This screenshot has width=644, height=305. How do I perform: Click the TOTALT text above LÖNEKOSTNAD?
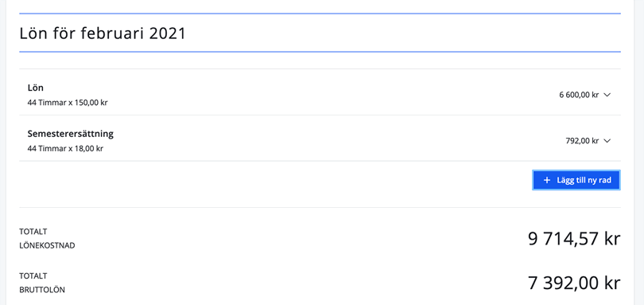tap(33, 232)
